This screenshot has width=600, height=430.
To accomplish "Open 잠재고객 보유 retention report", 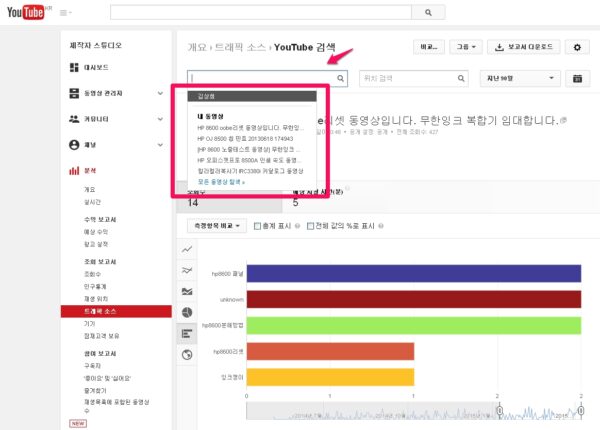I will click(101, 336).
